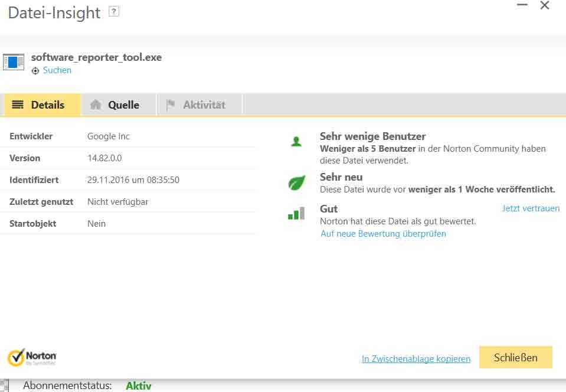This screenshot has height=392, width=566.
Task: Click the Suchen link
Action: 57,70
